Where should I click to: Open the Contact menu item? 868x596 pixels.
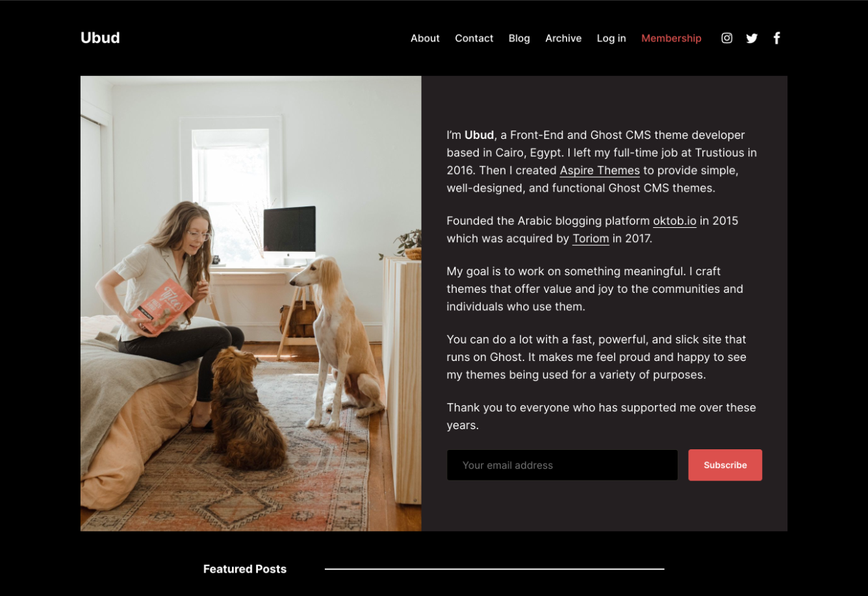coord(474,38)
